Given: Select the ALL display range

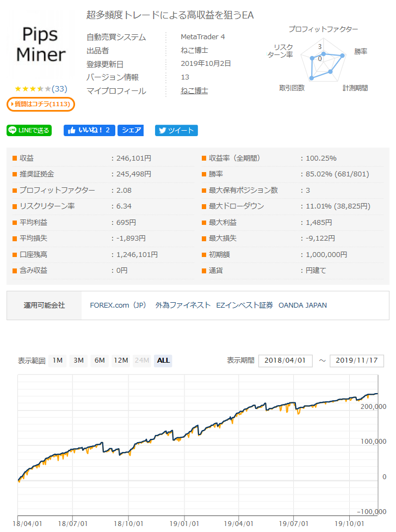Looking at the screenshot, I should click(163, 360).
